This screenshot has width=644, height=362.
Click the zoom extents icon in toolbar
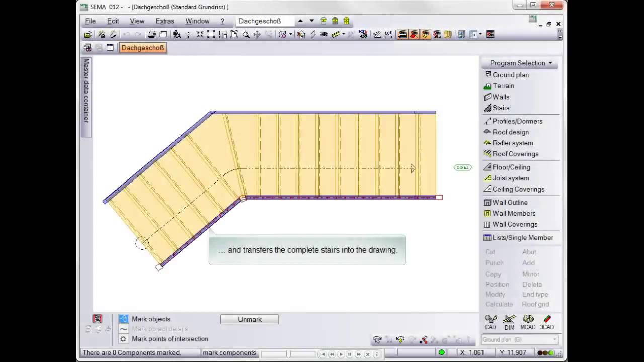click(x=211, y=35)
